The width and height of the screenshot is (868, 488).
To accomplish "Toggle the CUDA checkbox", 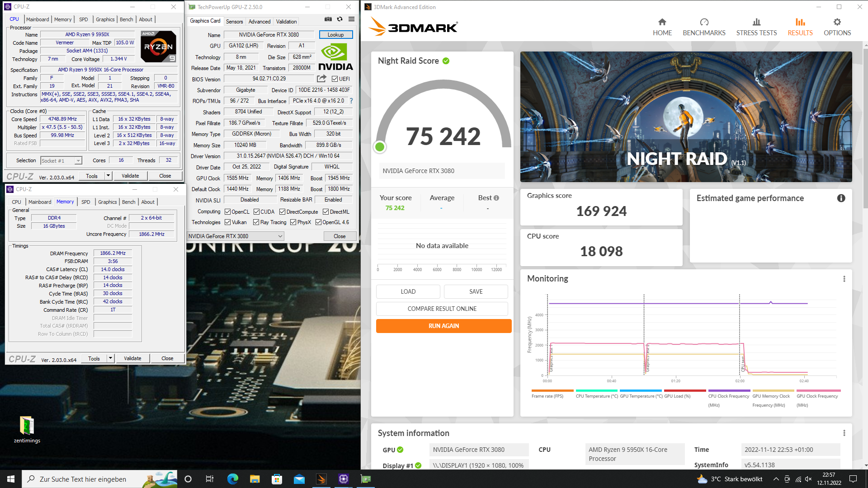I will (x=256, y=212).
